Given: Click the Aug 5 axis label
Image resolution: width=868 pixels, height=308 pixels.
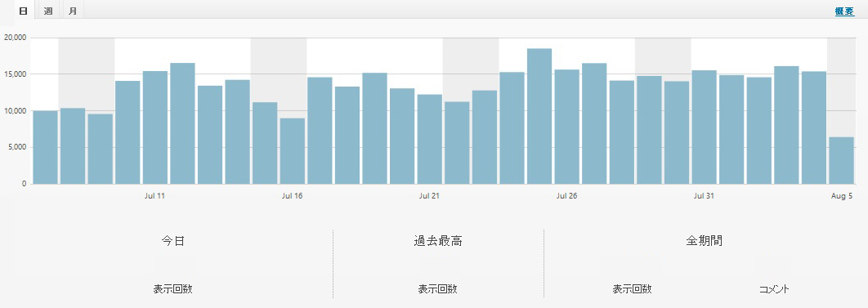Looking at the screenshot, I should pos(841,196).
